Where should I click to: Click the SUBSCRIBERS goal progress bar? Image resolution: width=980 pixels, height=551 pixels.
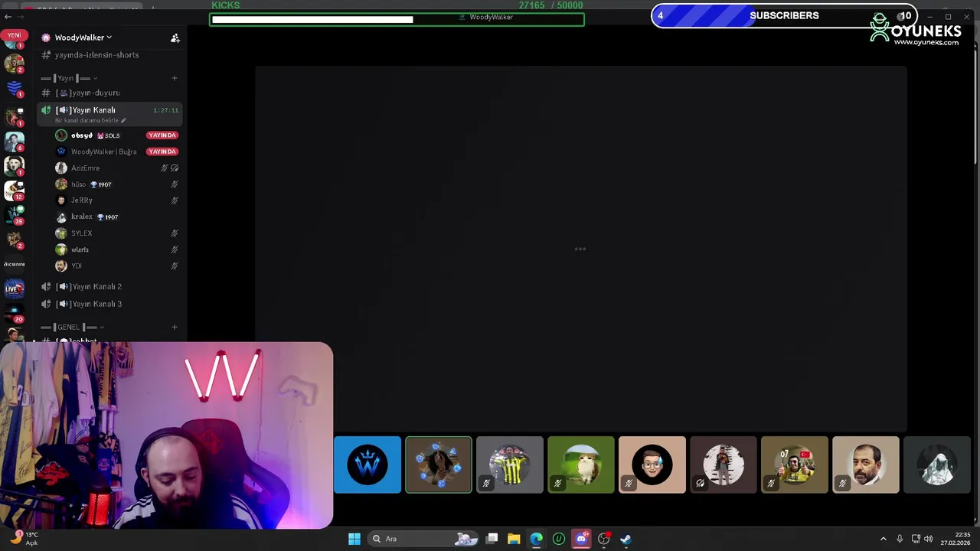[x=784, y=15]
